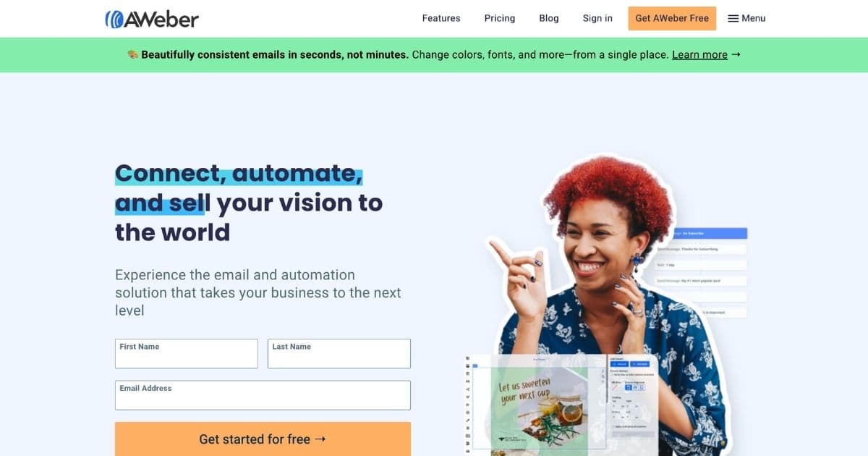This screenshot has height=456, width=868.
Task: Go to the Blog page
Action: click(549, 18)
